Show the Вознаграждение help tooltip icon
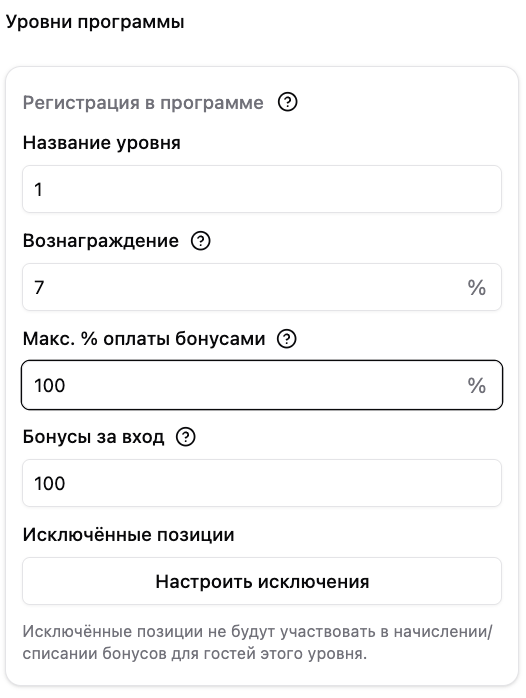Image resolution: width=526 pixels, height=698 pixels. coord(200,241)
